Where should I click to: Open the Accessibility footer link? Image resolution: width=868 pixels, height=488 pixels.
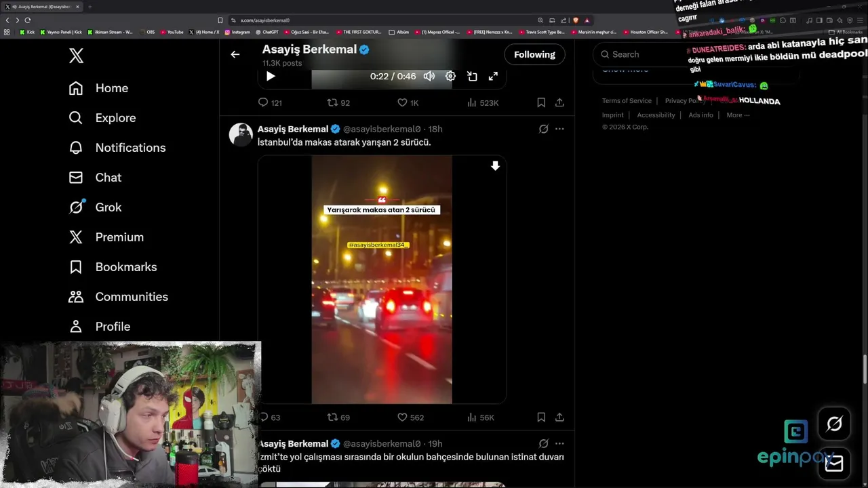point(656,115)
